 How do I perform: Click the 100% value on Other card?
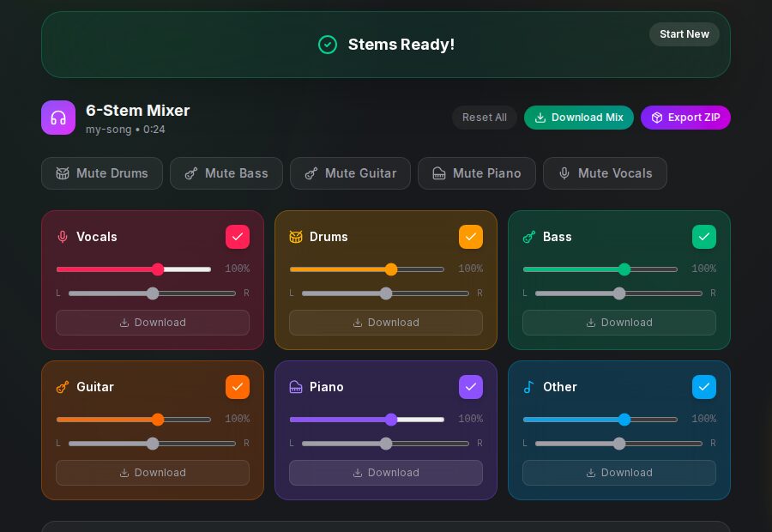pyautogui.click(x=704, y=420)
